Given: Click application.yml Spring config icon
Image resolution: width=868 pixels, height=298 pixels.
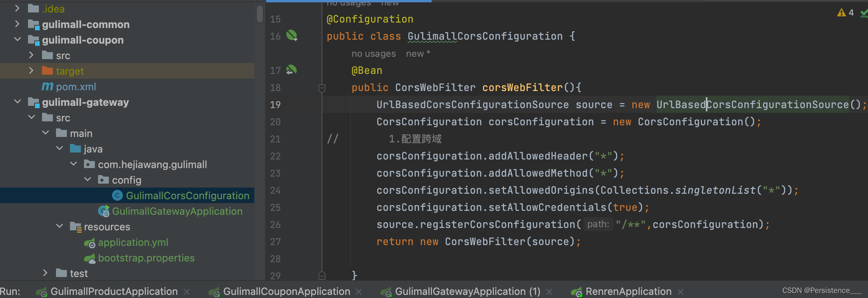Looking at the screenshot, I should pos(90,243).
